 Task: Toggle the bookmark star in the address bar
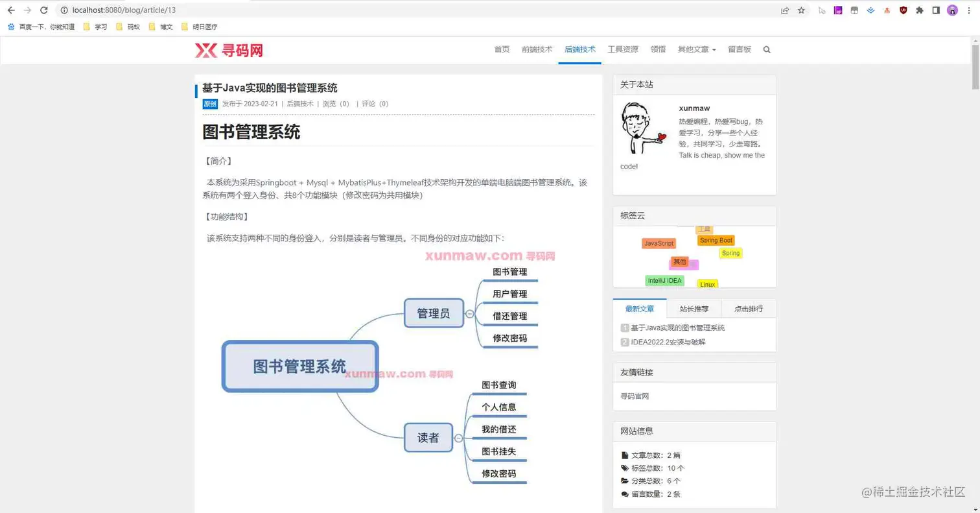pyautogui.click(x=800, y=10)
